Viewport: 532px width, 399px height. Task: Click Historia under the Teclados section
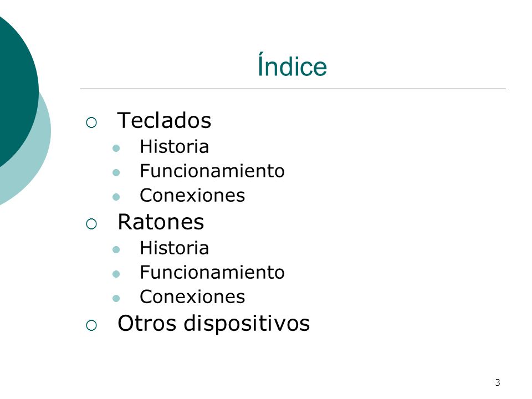(x=174, y=147)
